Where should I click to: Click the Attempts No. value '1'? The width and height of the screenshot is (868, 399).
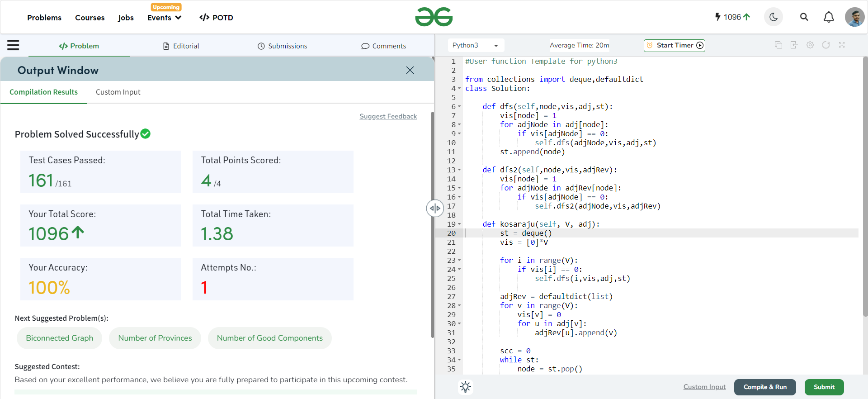[x=204, y=288]
